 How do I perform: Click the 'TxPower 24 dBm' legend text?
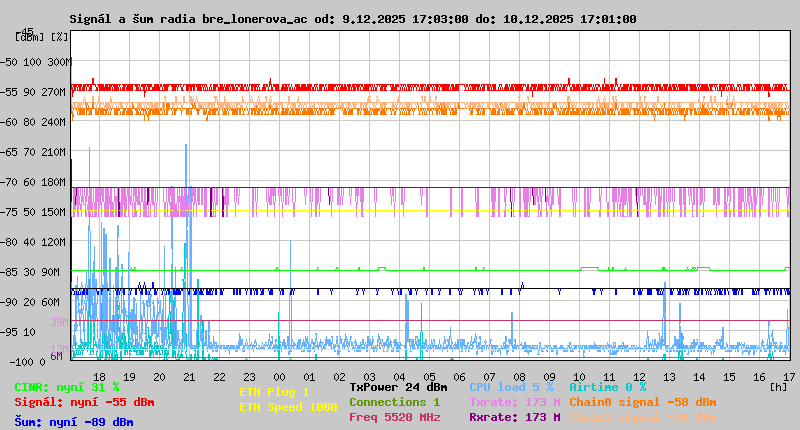click(x=398, y=387)
